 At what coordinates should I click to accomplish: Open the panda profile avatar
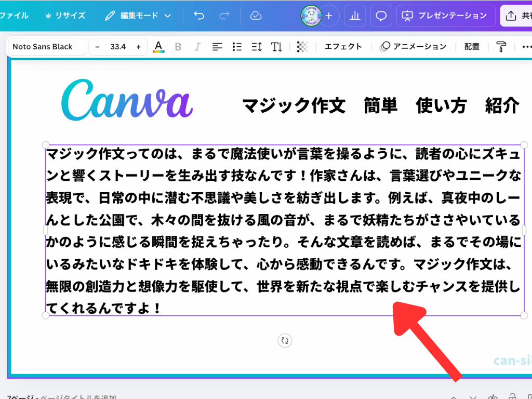[311, 16]
